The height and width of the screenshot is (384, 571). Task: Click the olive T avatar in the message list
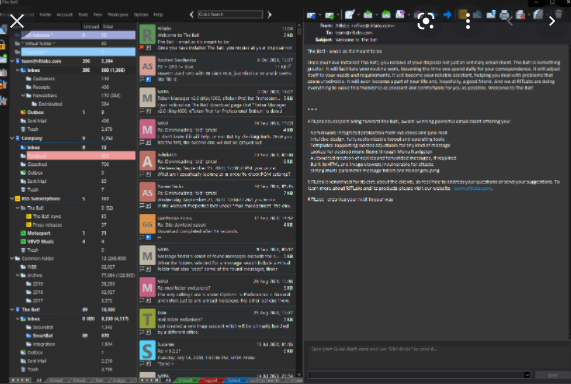coord(147,319)
